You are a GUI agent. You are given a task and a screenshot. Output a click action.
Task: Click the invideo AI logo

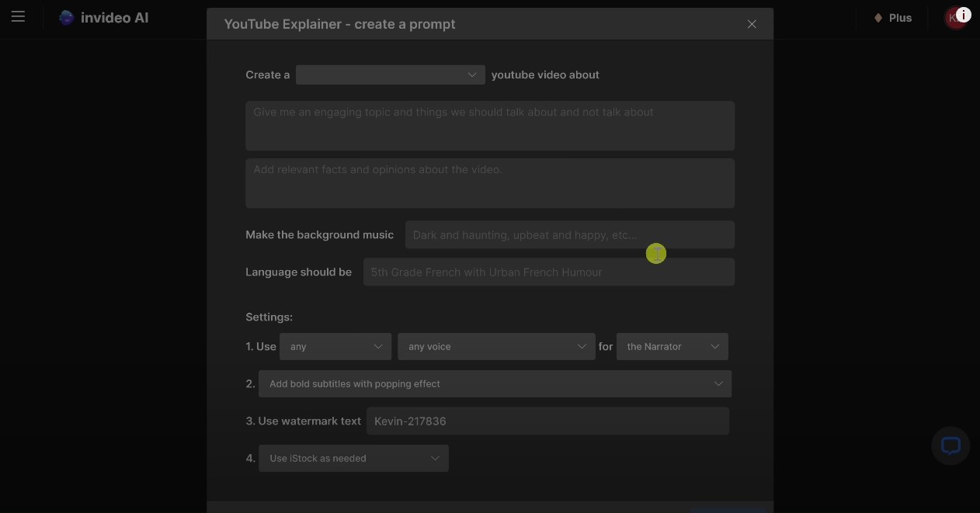point(104,17)
